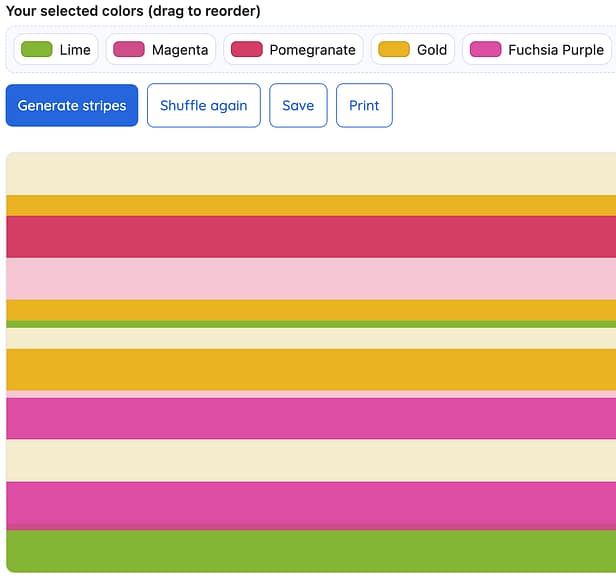Click the green stripe at pattern bottom
The width and height of the screenshot is (616, 580).
[311, 551]
